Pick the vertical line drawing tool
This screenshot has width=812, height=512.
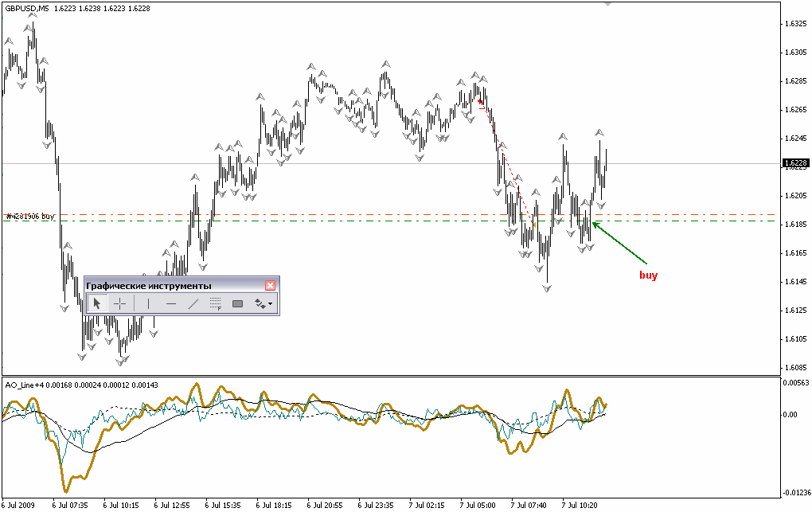(x=148, y=303)
